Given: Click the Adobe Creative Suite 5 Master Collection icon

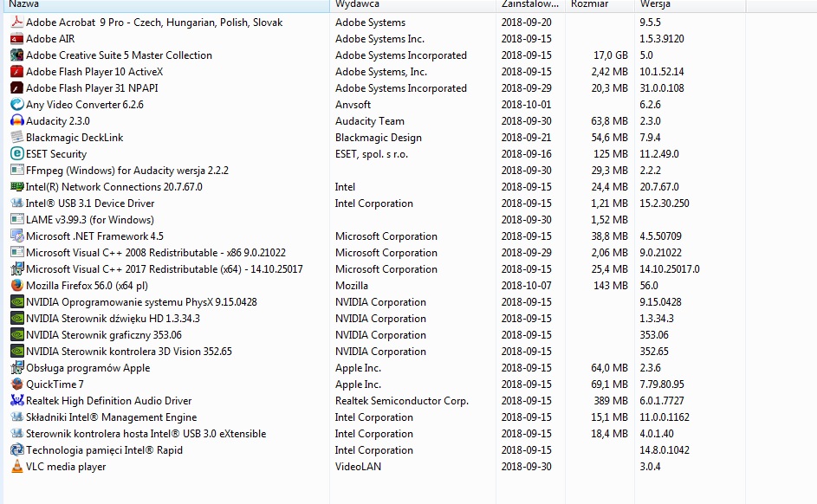Looking at the screenshot, I should [17, 55].
